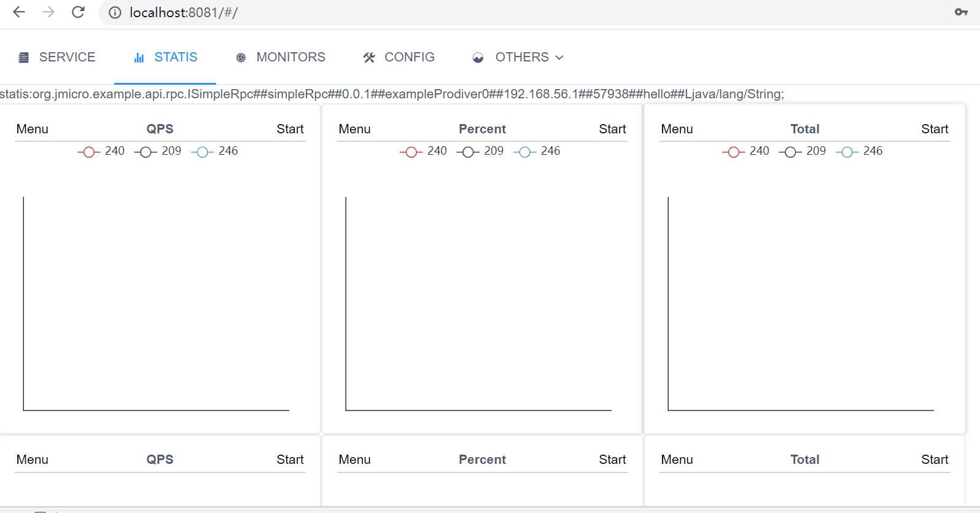
Task: Click the empty Total chart area
Action: pos(801,303)
